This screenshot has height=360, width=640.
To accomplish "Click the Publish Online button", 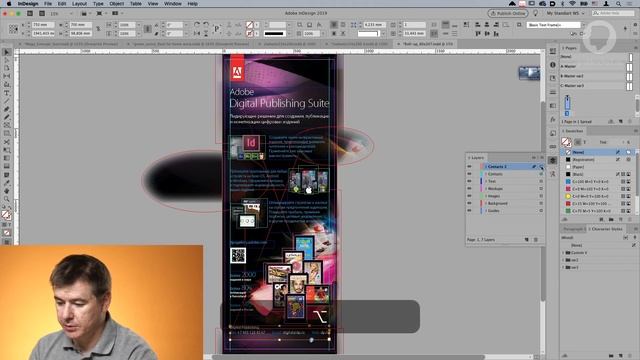I will pos(508,13).
